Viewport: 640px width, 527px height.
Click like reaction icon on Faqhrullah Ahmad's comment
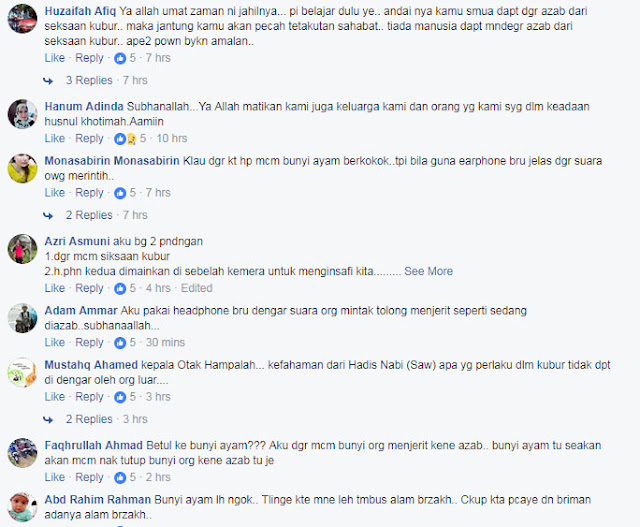(x=120, y=478)
